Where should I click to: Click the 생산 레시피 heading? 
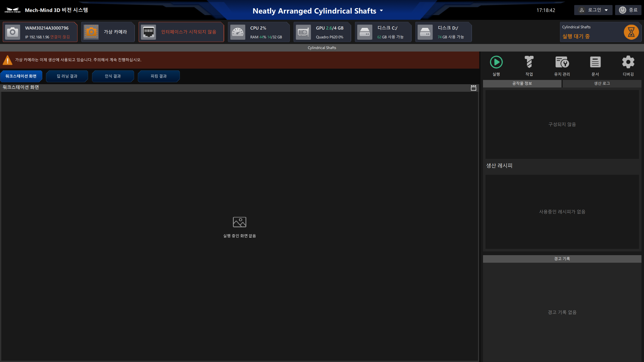(499, 166)
